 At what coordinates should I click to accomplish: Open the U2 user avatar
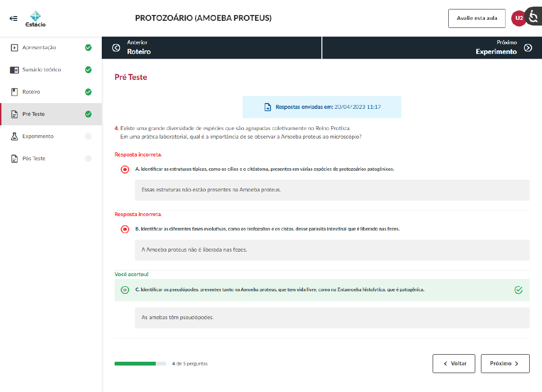coord(519,18)
